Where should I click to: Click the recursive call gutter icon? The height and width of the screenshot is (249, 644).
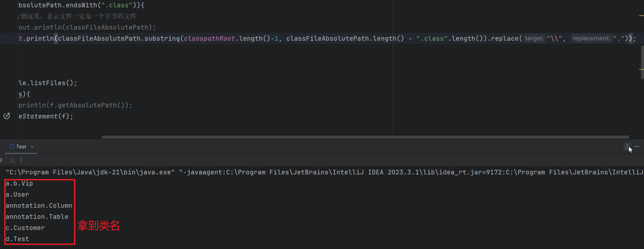click(7, 116)
